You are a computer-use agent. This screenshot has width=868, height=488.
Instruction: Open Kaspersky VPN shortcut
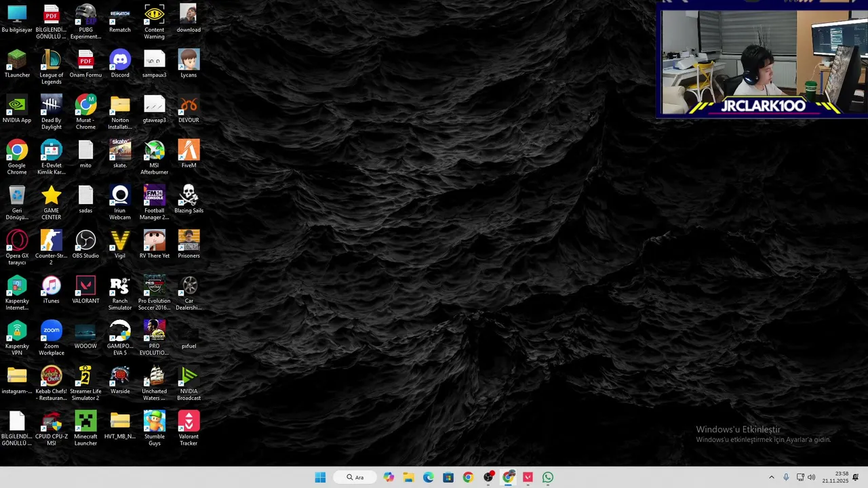(17, 338)
